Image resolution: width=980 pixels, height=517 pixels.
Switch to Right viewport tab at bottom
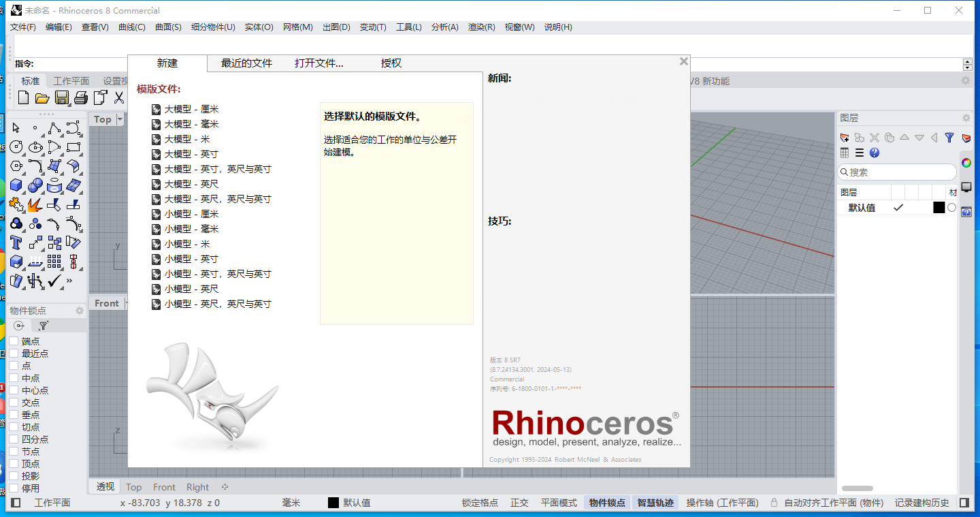[197, 487]
